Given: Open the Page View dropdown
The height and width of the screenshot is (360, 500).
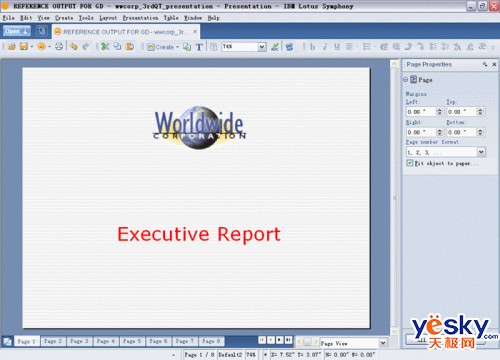Looking at the screenshot, I should (383, 342).
